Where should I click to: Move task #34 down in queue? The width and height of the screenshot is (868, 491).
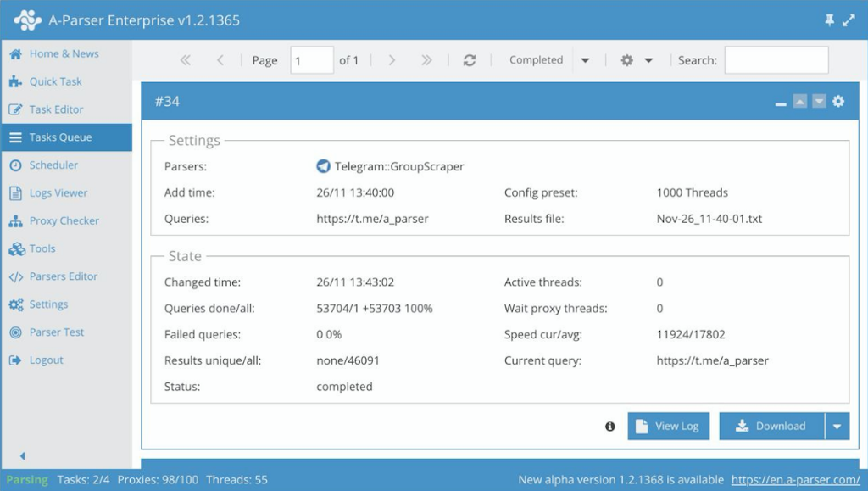click(x=820, y=101)
